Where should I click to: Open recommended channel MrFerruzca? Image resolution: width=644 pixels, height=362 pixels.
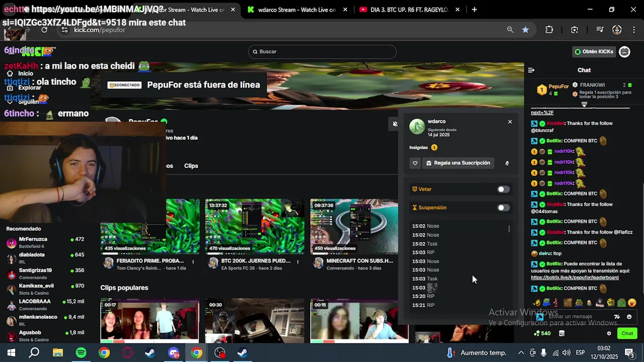pyautogui.click(x=44, y=243)
